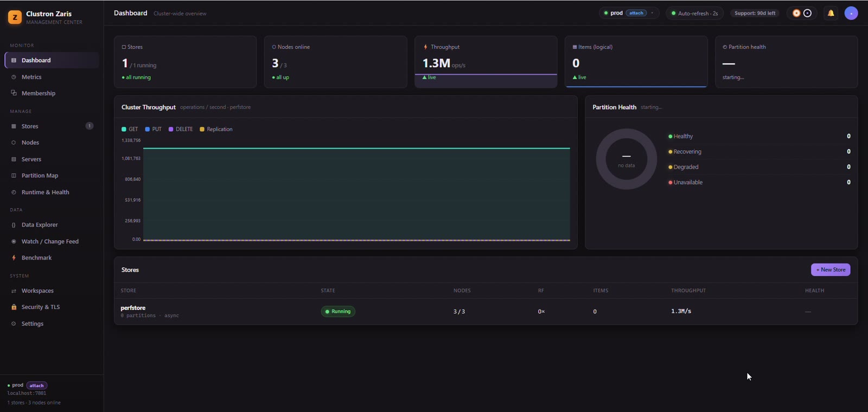Click the Nodes online summary card
This screenshot has height=412, width=868.
tap(335, 62)
